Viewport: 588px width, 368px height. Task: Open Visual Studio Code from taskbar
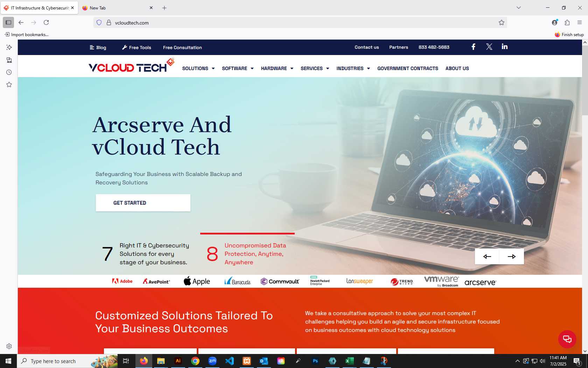(230, 361)
